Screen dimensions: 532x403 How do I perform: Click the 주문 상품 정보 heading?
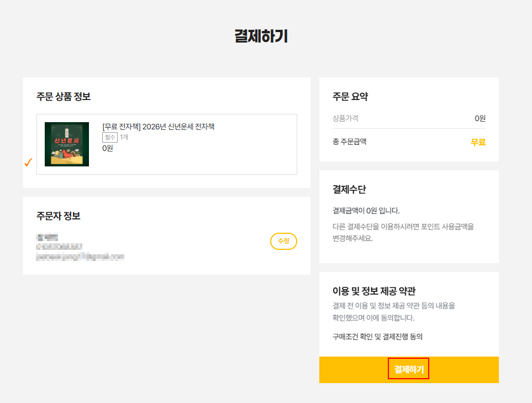(x=64, y=97)
